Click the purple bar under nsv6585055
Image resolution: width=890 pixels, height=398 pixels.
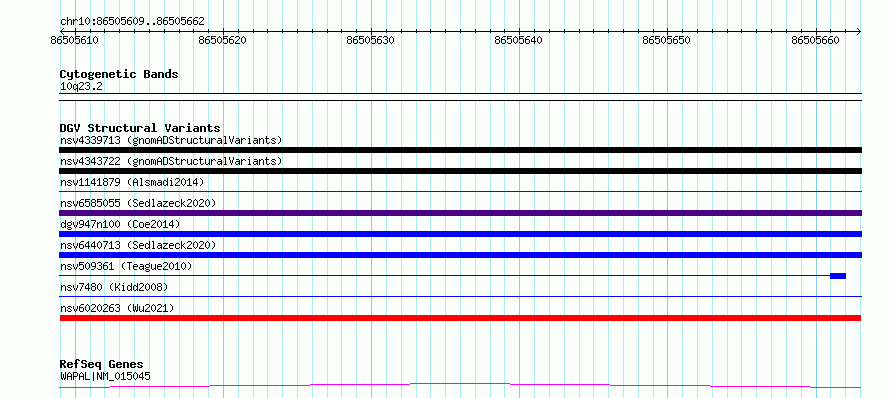tap(460, 213)
